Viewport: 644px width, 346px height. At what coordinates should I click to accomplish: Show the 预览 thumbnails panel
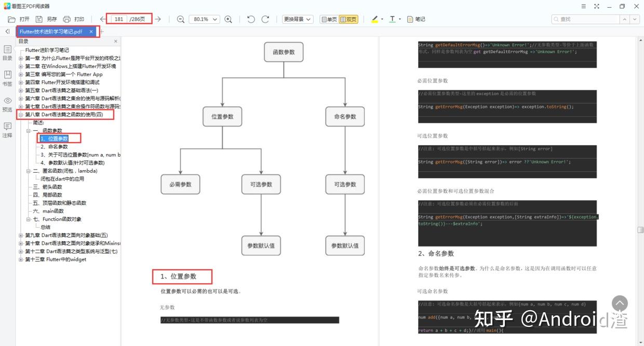tap(7, 104)
